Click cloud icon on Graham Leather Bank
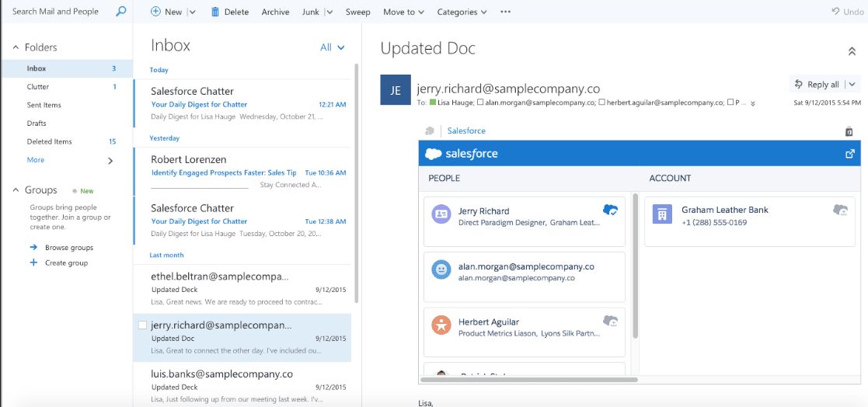This screenshot has width=868, height=407. click(840, 210)
